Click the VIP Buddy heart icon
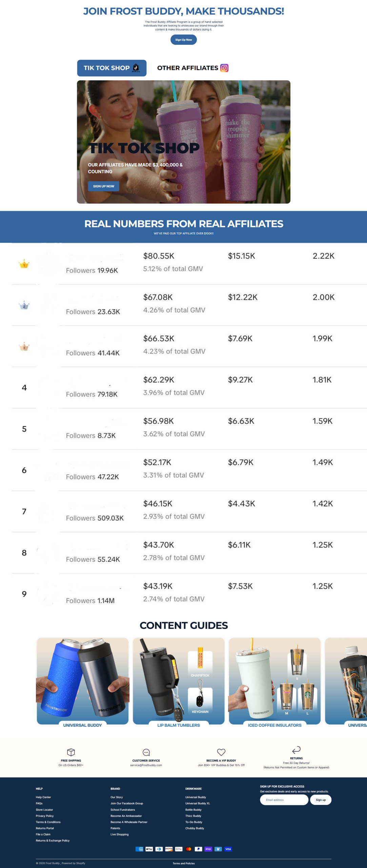 tap(221, 752)
